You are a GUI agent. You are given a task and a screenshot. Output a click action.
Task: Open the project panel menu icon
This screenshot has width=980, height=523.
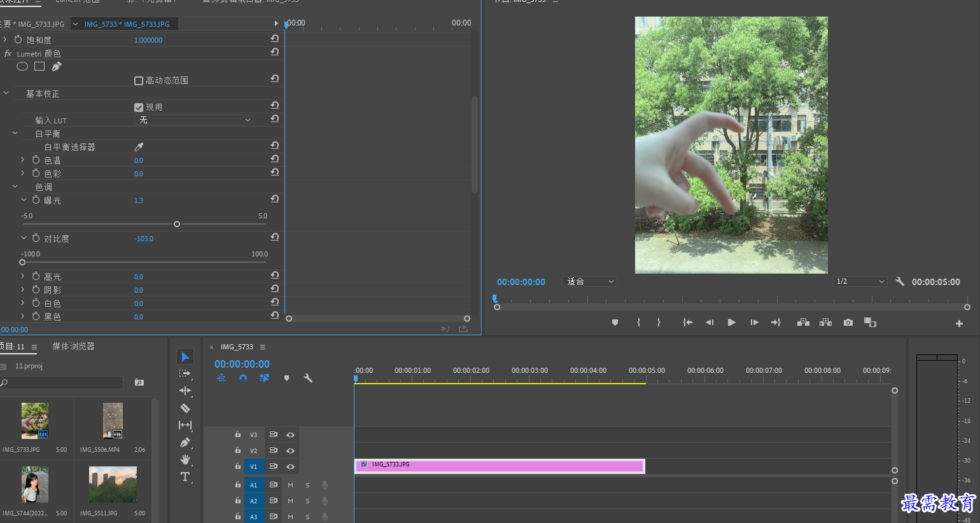34,347
